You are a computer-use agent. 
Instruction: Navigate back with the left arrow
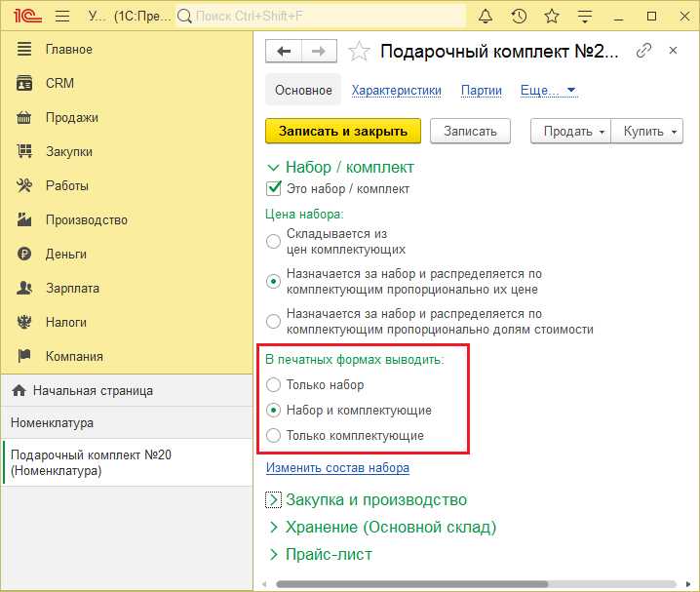pyautogui.click(x=284, y=52)
